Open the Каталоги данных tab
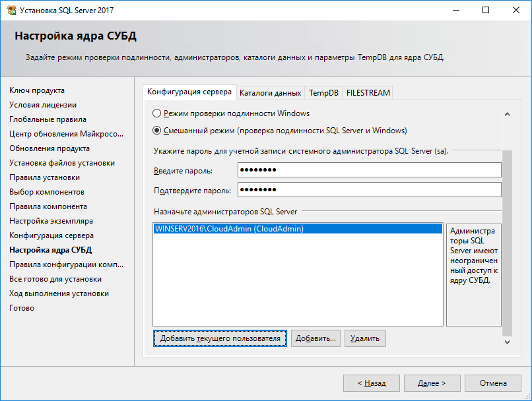 tap(271, 93)
